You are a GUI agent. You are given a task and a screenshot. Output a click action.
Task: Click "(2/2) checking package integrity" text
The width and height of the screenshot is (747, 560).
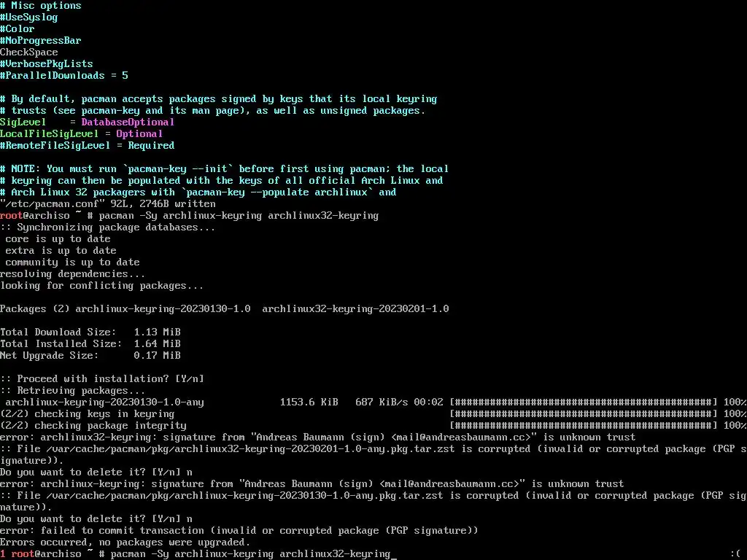click(x=93, y=426)
